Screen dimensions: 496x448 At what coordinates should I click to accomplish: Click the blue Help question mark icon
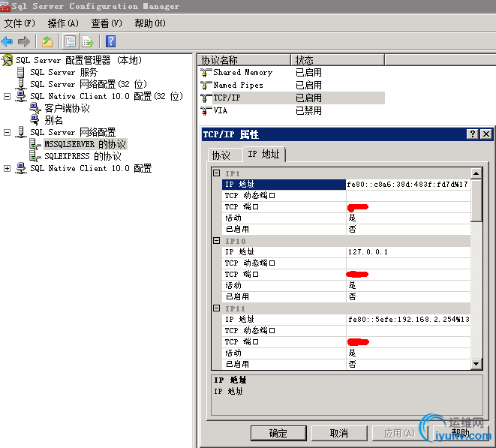click(x=110, y=41)
